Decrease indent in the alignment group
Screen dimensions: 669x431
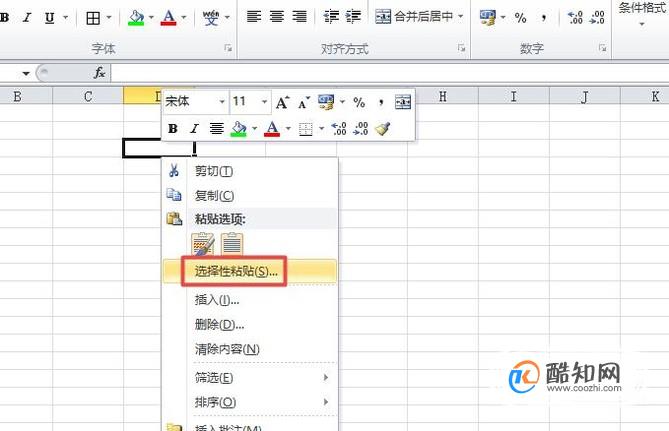coord(331,17)
